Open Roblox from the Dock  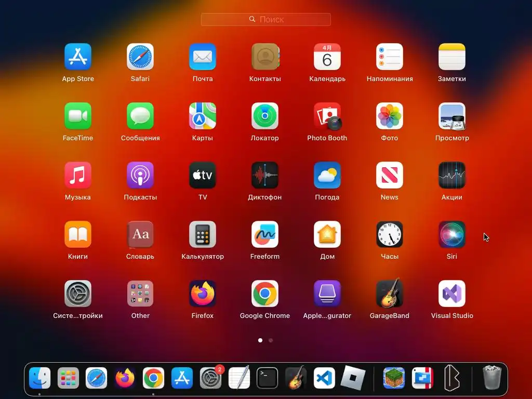[353, 378]
